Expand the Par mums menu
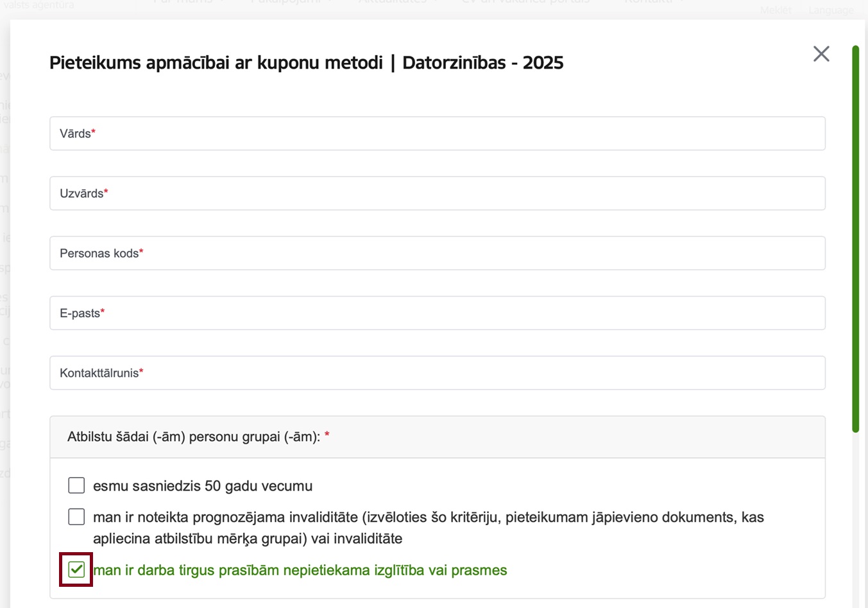This screenshot has height=608, width=868. 188,3
